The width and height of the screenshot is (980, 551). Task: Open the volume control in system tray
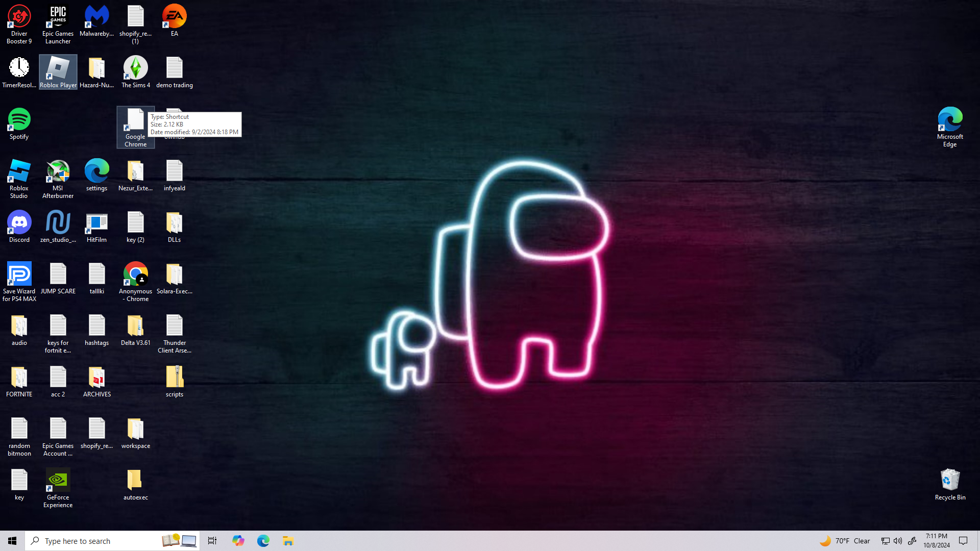pyautogui.click(x=898, y=541)
